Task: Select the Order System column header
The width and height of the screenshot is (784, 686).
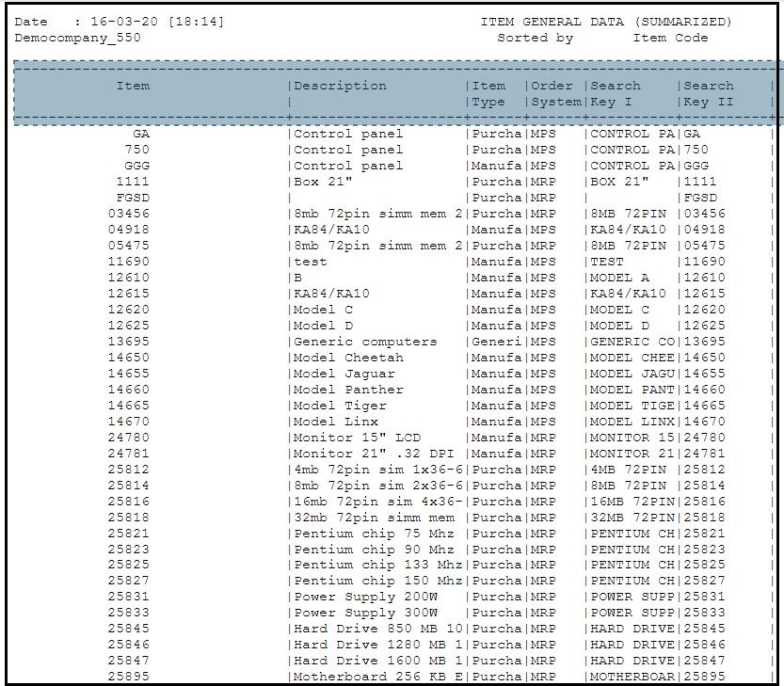Action: click(552, 93)
